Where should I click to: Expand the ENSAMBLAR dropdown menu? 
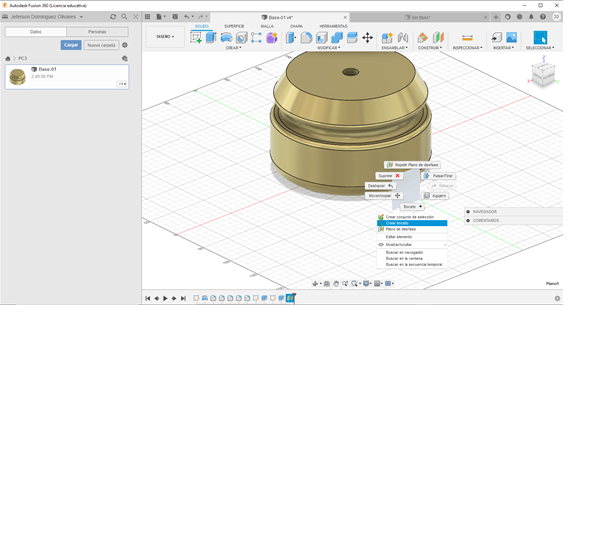[395, 48]
